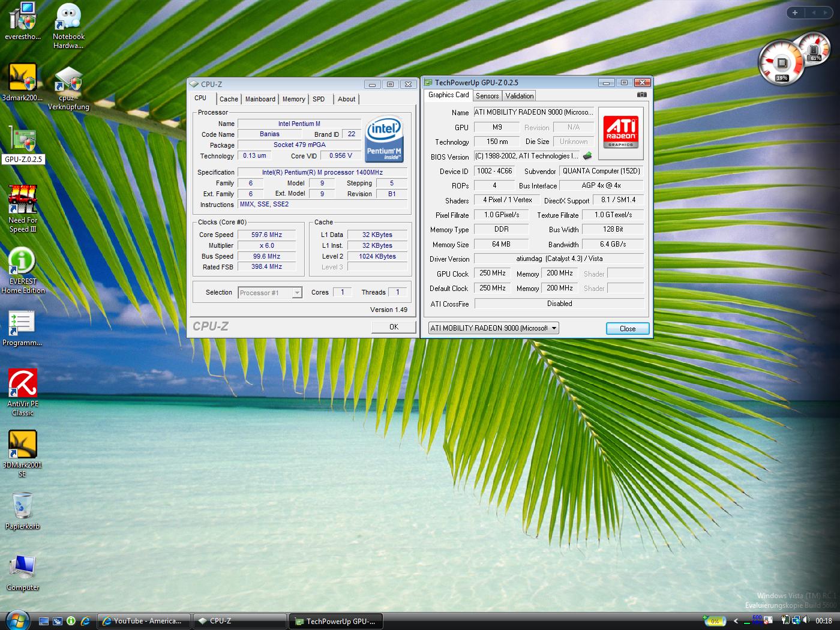This screenshot has height=630, width=840.
Task: Click the ATI Radeon logo in GPU-Z
Action: pyautogui.click(x=620, y=133)
